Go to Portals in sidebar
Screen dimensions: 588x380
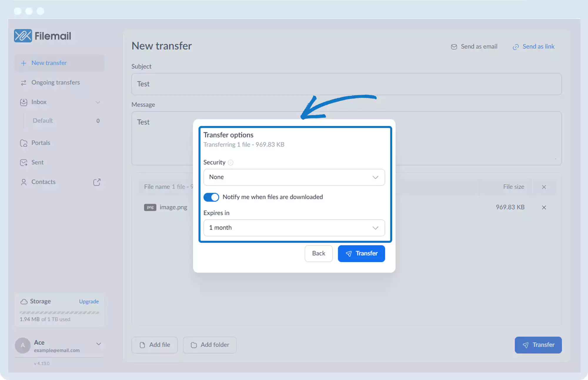pos(41,143)
